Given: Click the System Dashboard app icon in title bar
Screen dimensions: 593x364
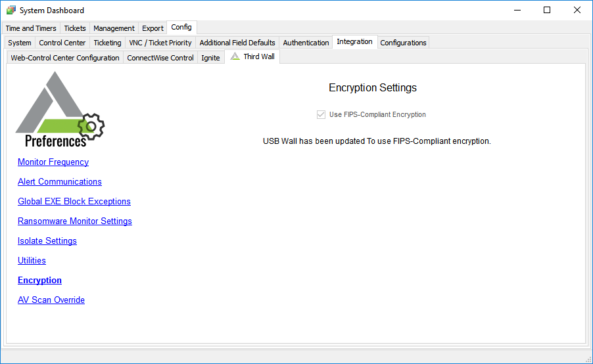Looking at the screenshot, I should [x=11, y=11].
